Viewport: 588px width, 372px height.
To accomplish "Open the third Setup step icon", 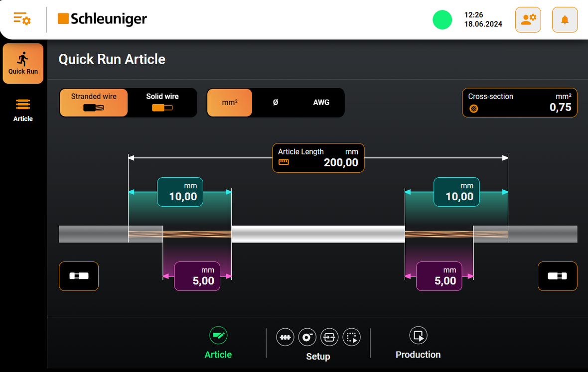I will pos(329,337).
